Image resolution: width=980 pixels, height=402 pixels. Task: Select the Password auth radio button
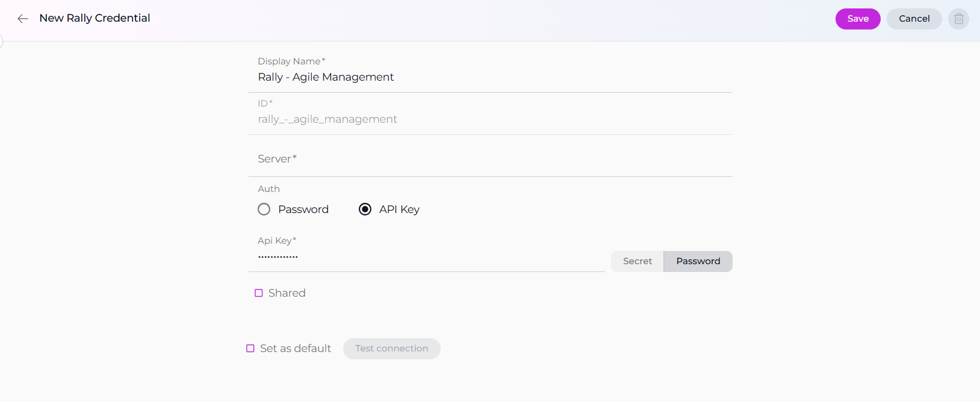[x=264, y=209]
